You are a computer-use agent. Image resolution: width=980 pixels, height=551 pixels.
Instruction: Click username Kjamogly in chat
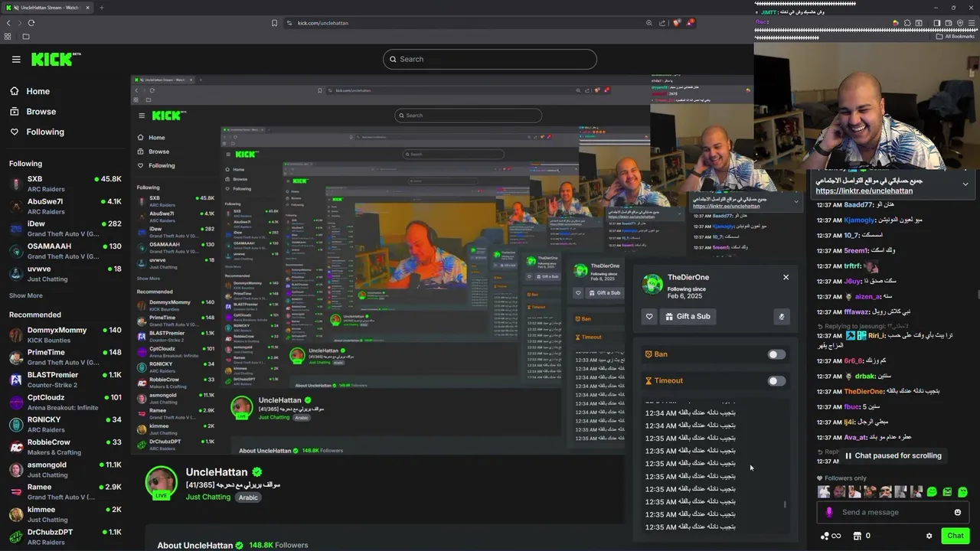pos(859,220)
